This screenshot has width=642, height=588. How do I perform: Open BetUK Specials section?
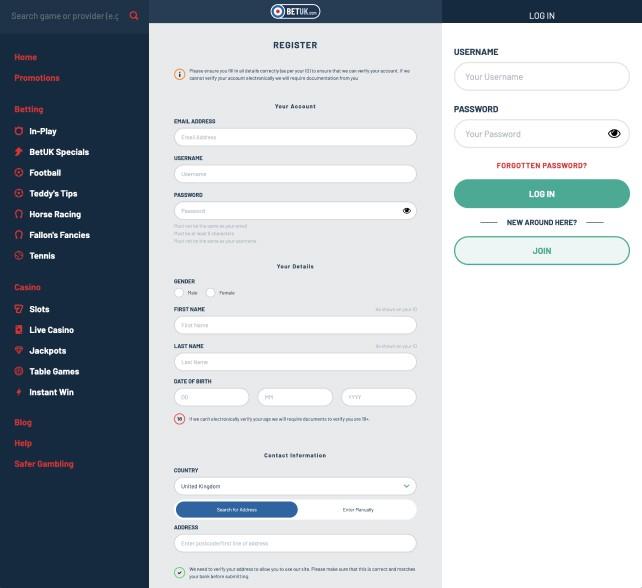coord(59,152)
